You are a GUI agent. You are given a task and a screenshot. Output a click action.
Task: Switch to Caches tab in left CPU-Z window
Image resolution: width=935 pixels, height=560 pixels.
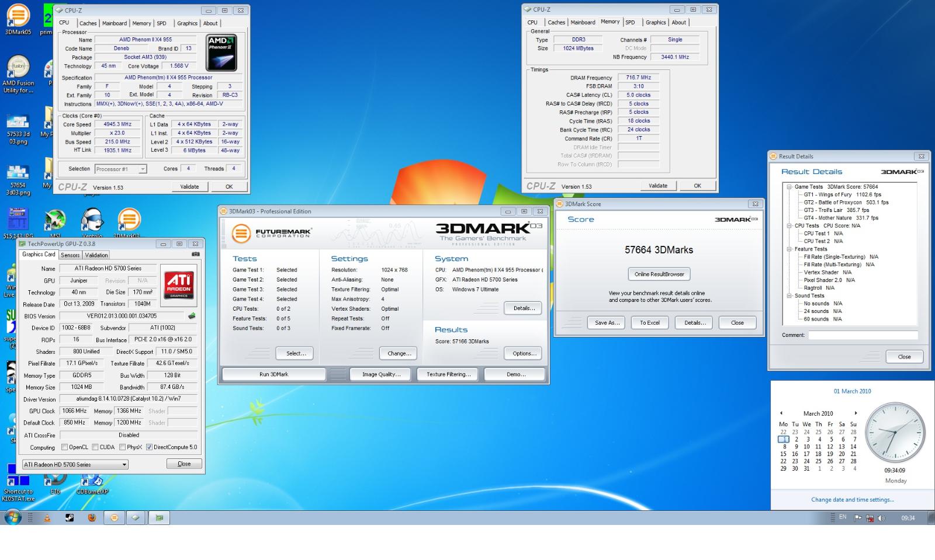[88, 23]
